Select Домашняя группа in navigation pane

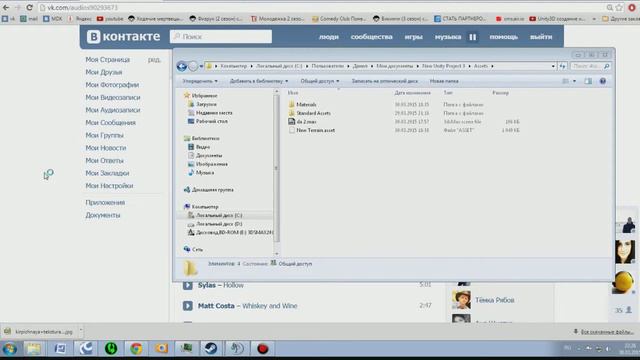(212, 190)
